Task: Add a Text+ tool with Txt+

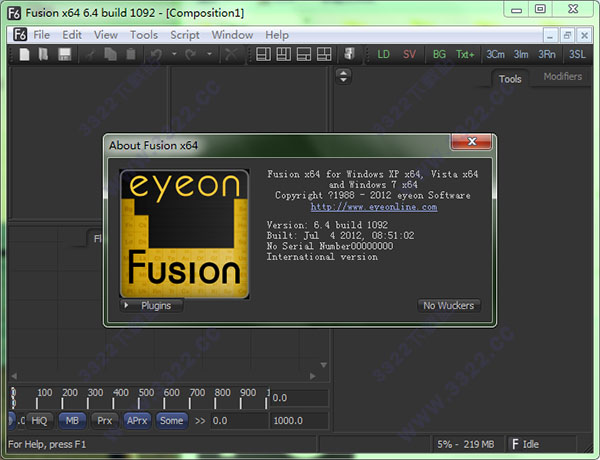Action: tap(465, 54)
